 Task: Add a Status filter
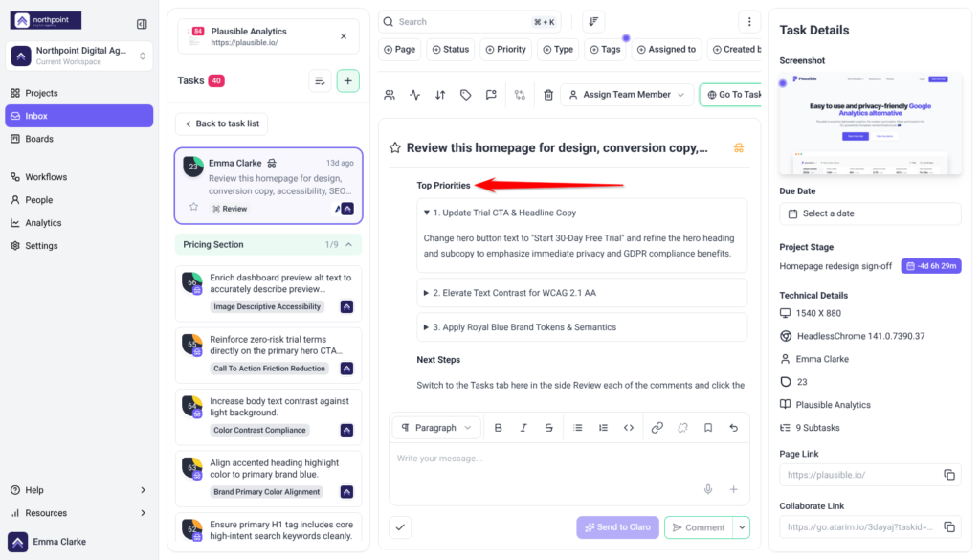click(451, 50)
